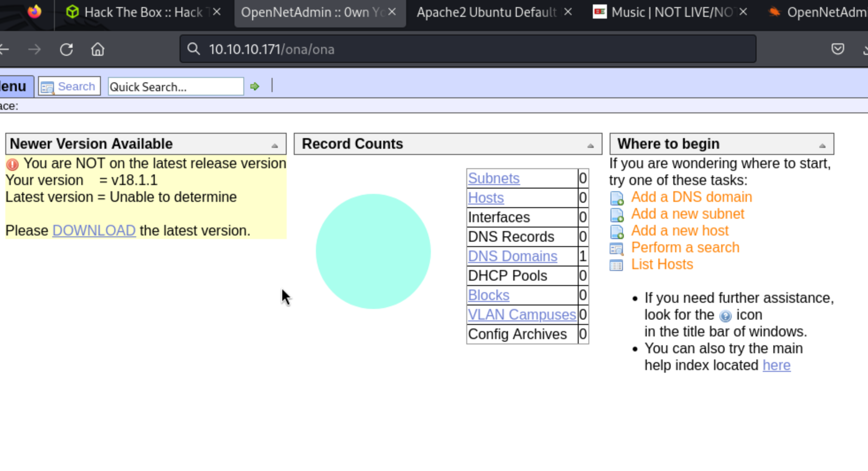Open the Search button in toolbar
This screenshot has height=471, width=868.
tap(69, 86)
